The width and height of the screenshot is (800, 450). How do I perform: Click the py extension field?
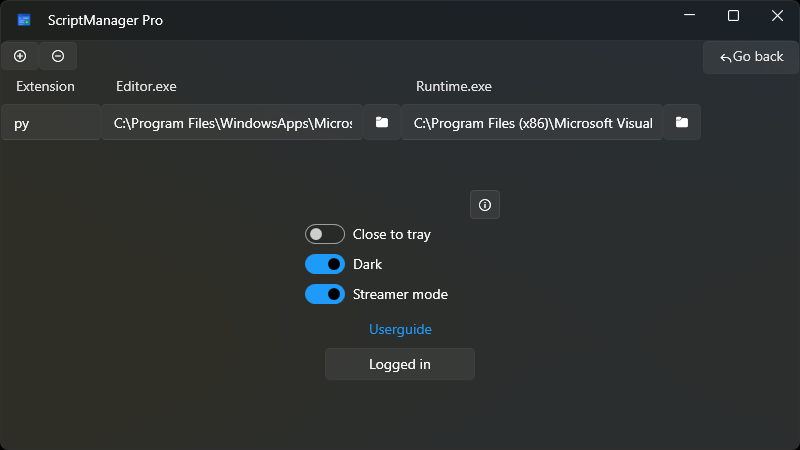(x=50, y=122)
